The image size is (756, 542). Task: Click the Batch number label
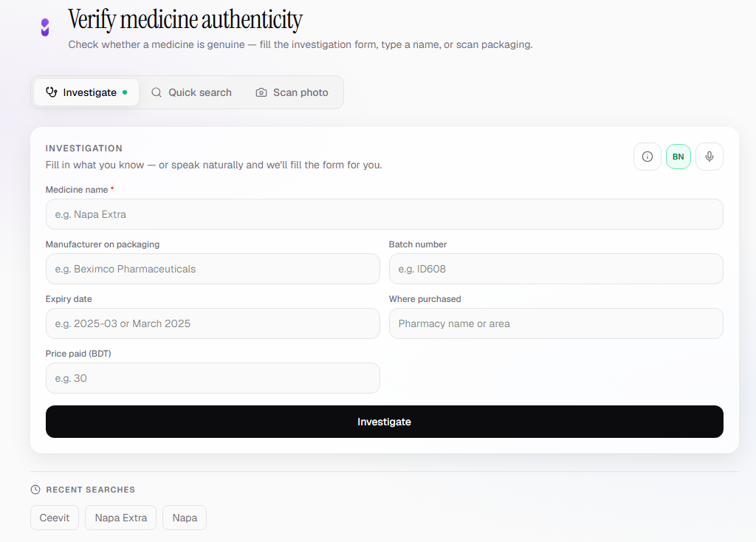418,244
